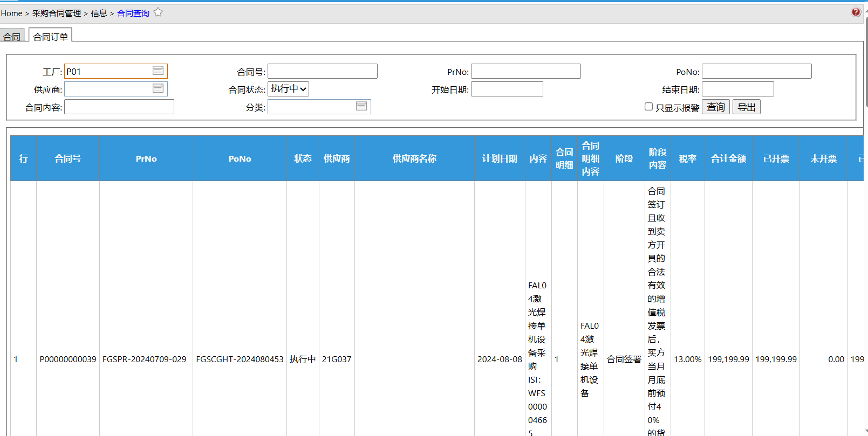Click the FGSCGHT-2024080453 cell
Viewport: 868px width, 436px height.
(x=240, y=359)
